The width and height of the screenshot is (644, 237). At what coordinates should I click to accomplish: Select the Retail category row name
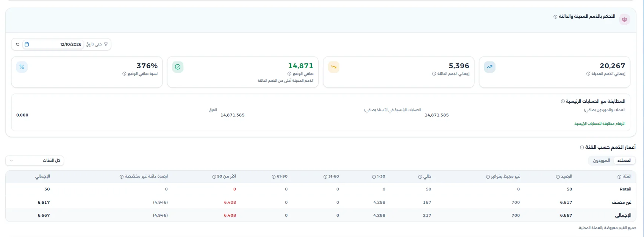click(625, 189)
